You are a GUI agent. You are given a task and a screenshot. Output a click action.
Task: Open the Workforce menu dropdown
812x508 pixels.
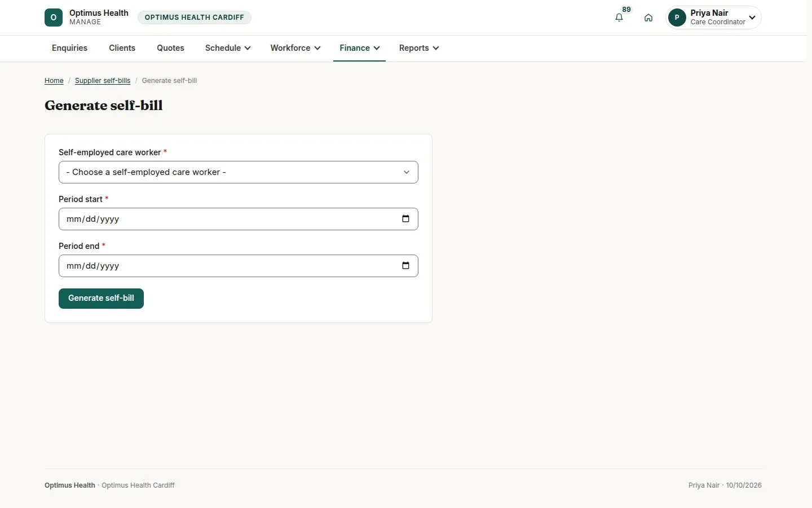(x=295, y=48)
